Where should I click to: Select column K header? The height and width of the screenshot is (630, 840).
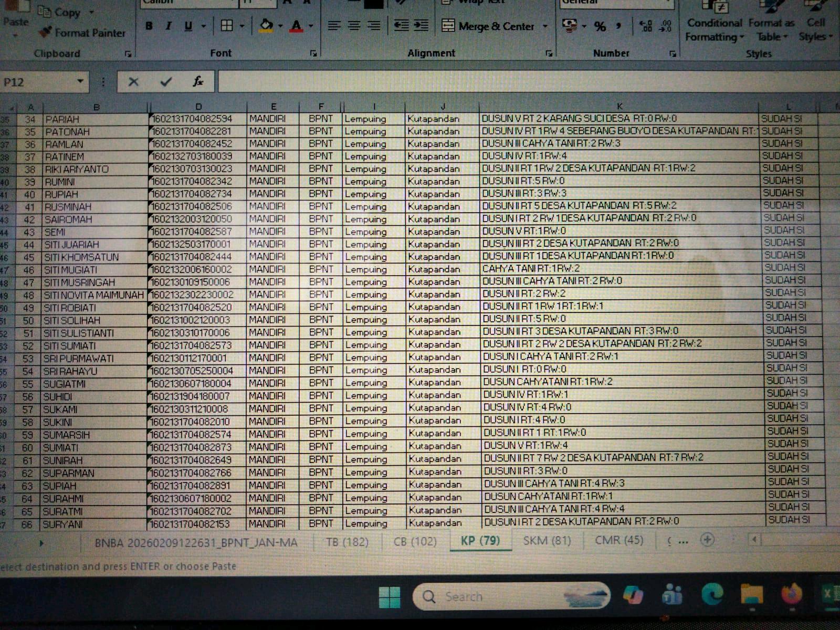tap(619, 106)
